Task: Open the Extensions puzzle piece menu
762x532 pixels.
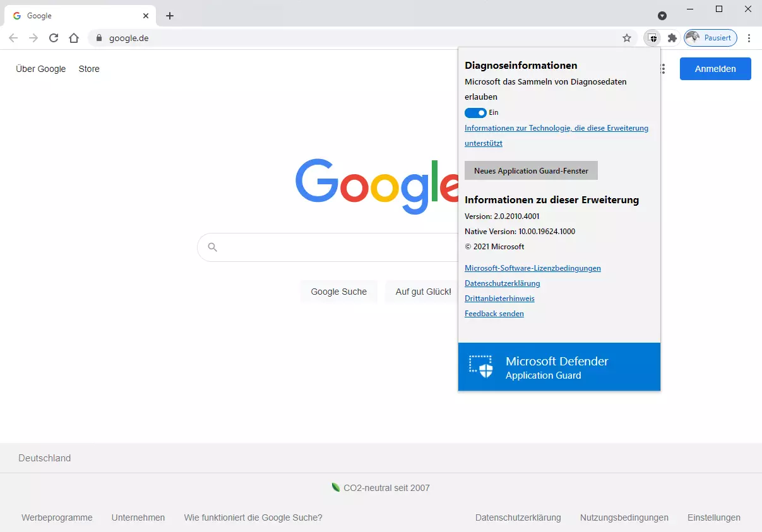Action: pos(672,38)
